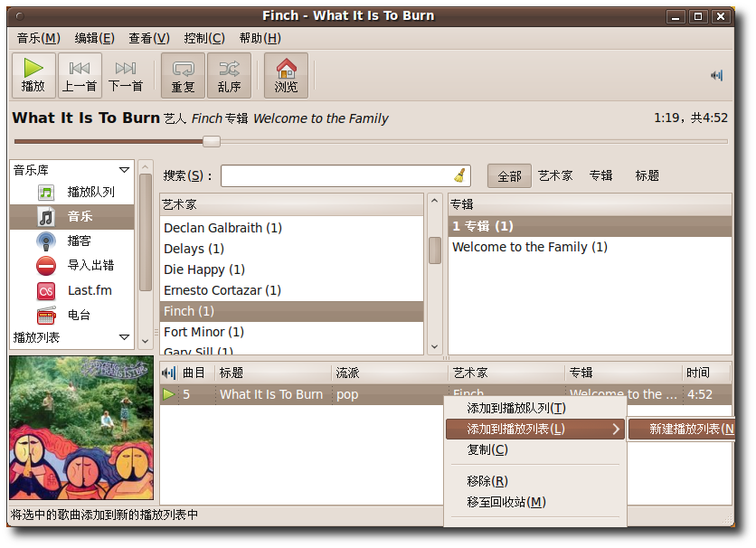Select album Welcome to the Family (1)
This screenshot has width=756, height=548.
[590, 247]
